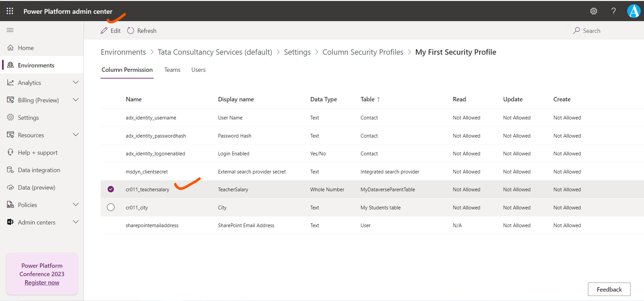Expand the Analytics section chevron

pyautogui.click(x=76, y=83)
